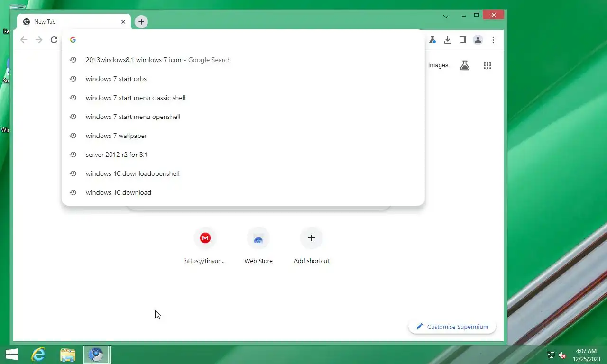Select suggestion 'windows 7 start menu classic shell'
The width and height of the screenshot is (607, 364).
pyautogui.click(x=243, y=98)
